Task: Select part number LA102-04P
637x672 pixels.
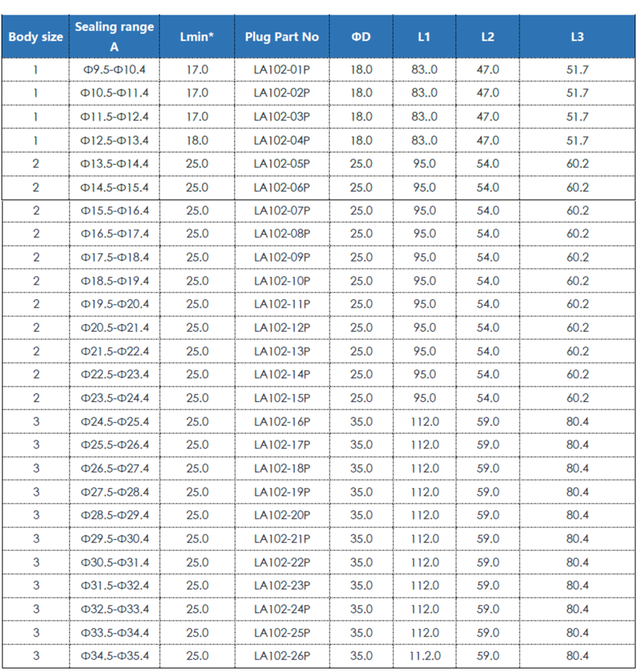Action: [282, 140]
